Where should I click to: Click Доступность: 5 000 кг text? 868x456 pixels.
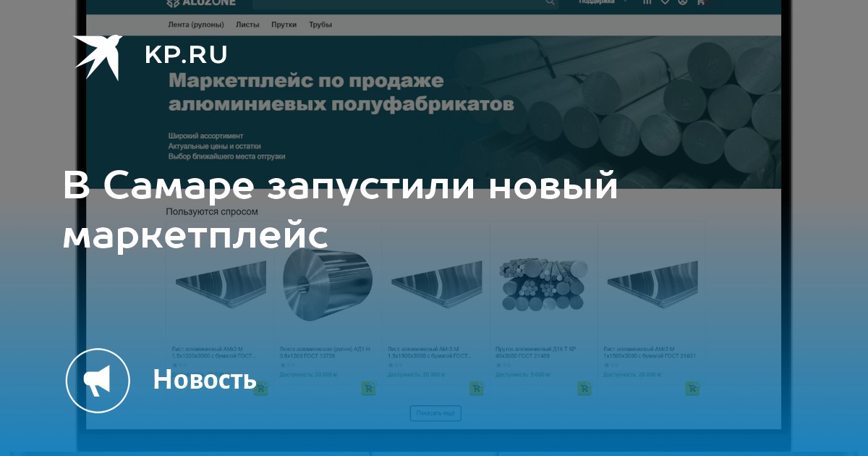[x=523, y=374]
